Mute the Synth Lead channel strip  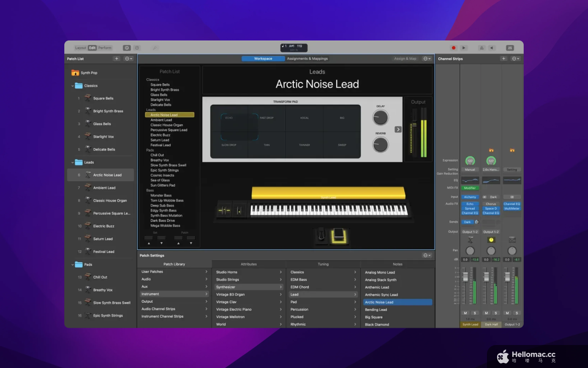465,313
